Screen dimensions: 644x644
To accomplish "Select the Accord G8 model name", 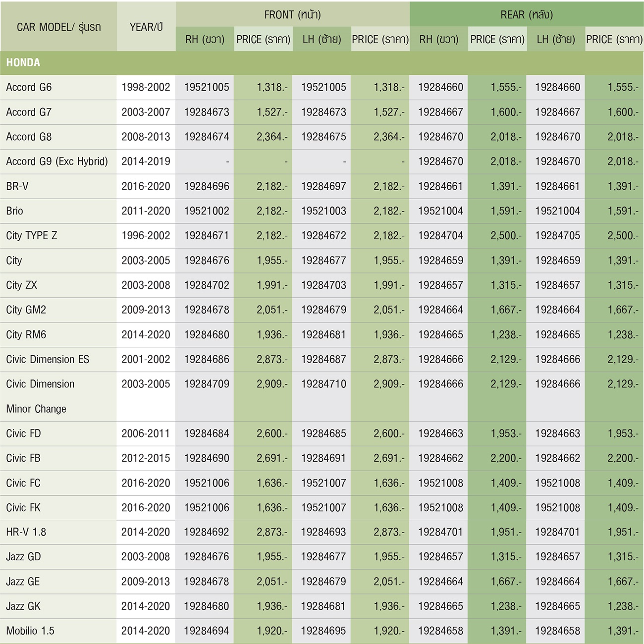I will (29, 137).
